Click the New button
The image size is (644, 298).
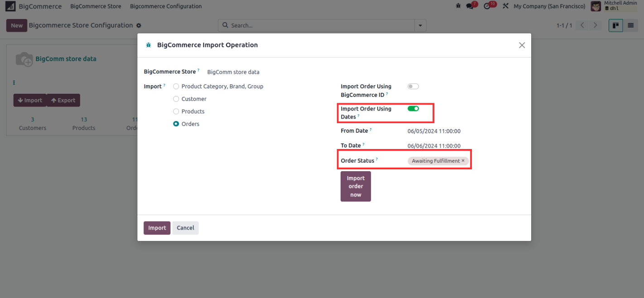pos(17,25)
